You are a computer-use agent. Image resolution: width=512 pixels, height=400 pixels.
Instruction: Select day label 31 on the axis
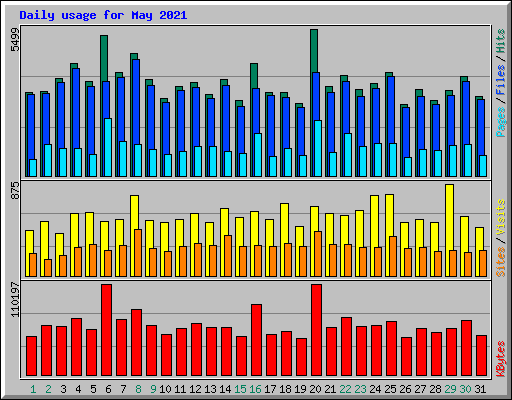[x=480, y=389]
